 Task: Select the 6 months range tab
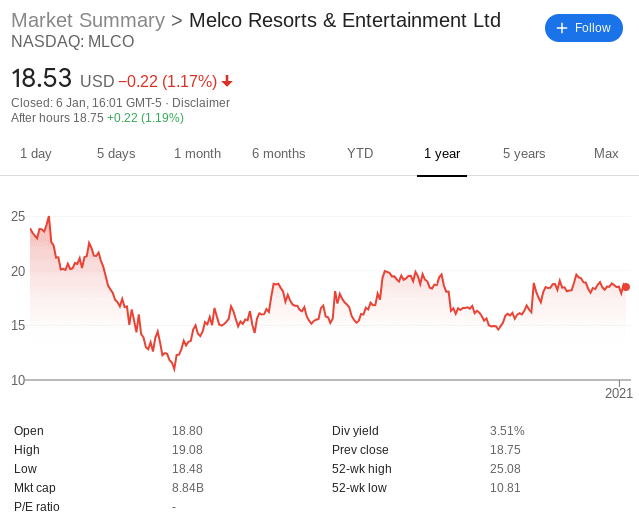click(279, 154)
